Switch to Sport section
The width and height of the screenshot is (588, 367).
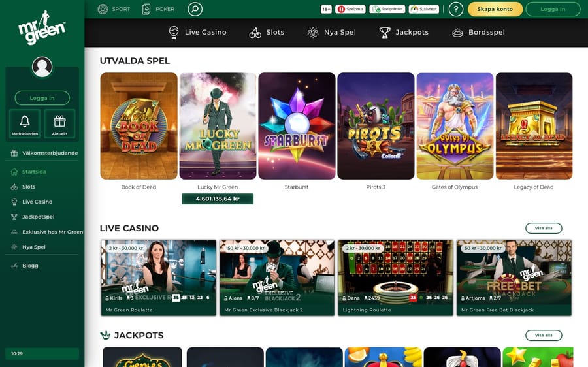(x=113, y=9)
